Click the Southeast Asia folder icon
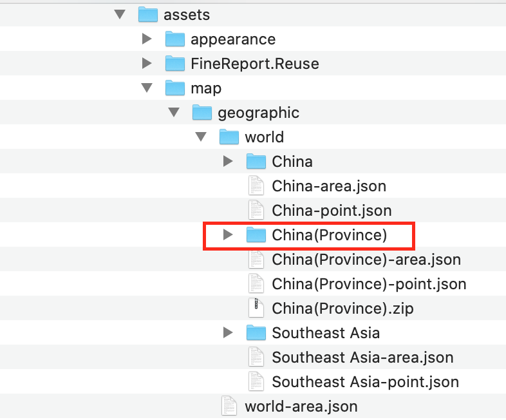The image size is (506, 420). point(256,333)
